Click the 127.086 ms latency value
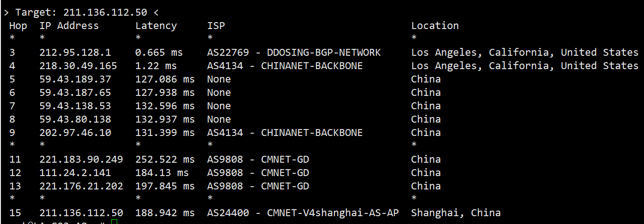Screen dimensions: 644x224 click(x=165, y=79)
